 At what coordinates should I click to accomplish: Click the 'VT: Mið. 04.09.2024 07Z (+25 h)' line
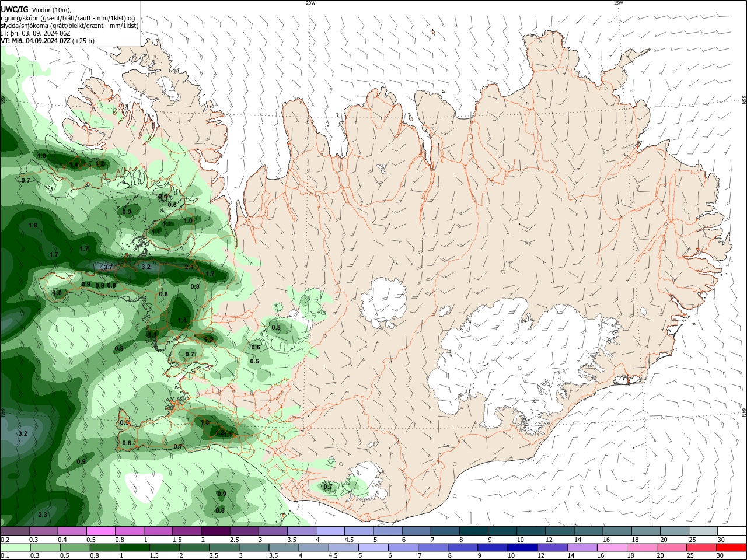pos(48,41)
